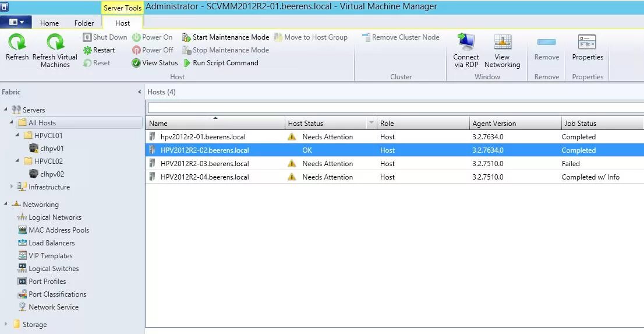Click Completed w/ Info status cell
Viewport: 644px width, 334px height.
[x=590, y=177]
